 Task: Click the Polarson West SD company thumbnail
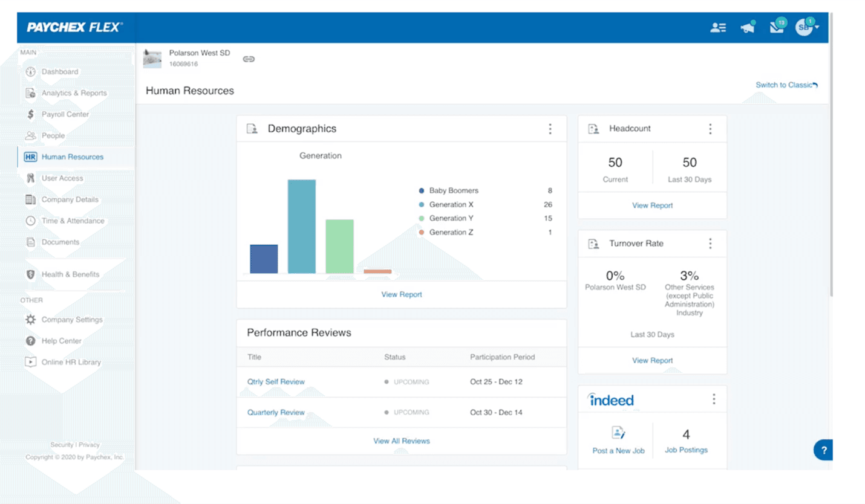coord(152,59)
